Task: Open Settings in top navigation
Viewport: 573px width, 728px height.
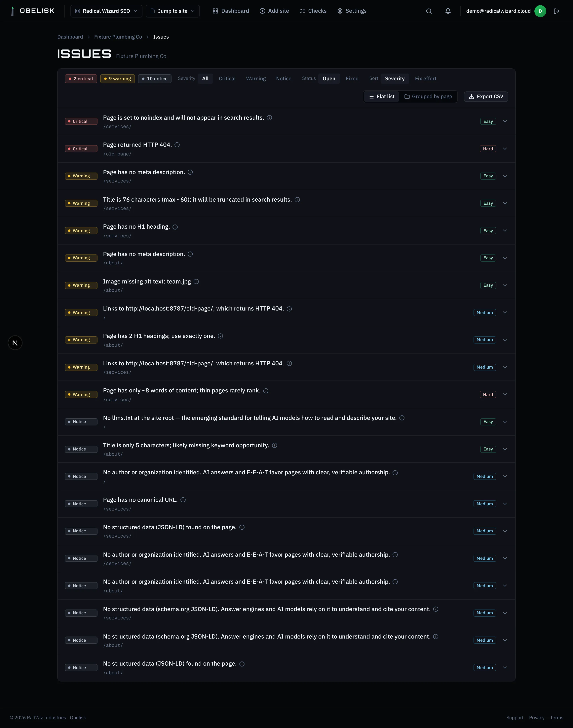Action: pos(352,11)
